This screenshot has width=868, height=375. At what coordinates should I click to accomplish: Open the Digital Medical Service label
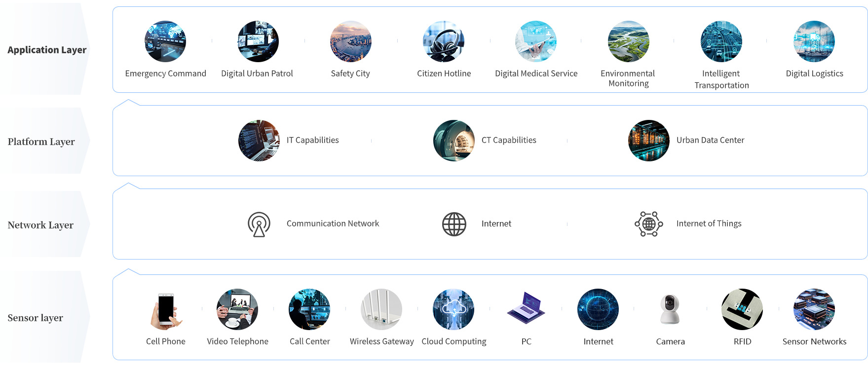(536, 74)
